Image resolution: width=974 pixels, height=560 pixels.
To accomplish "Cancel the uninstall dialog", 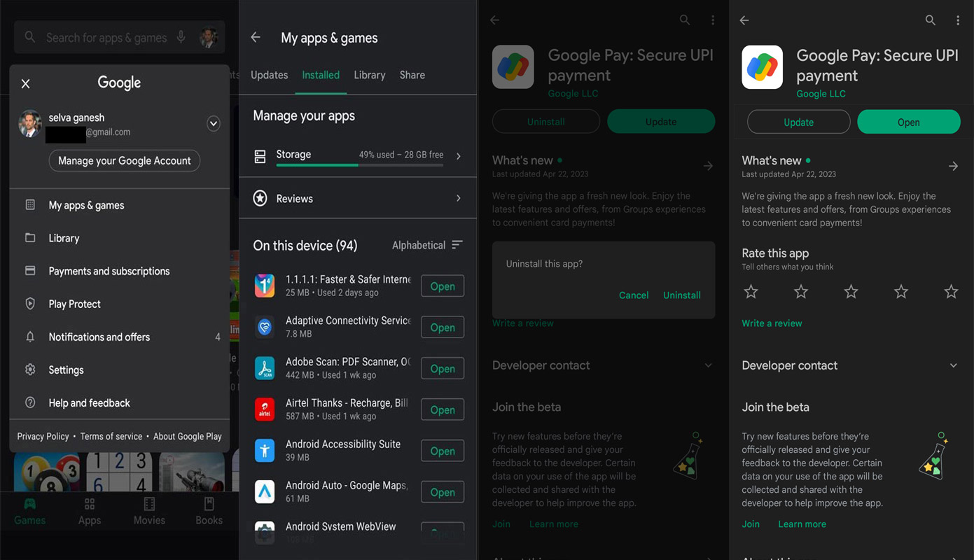I will click(x=634, y=295).
